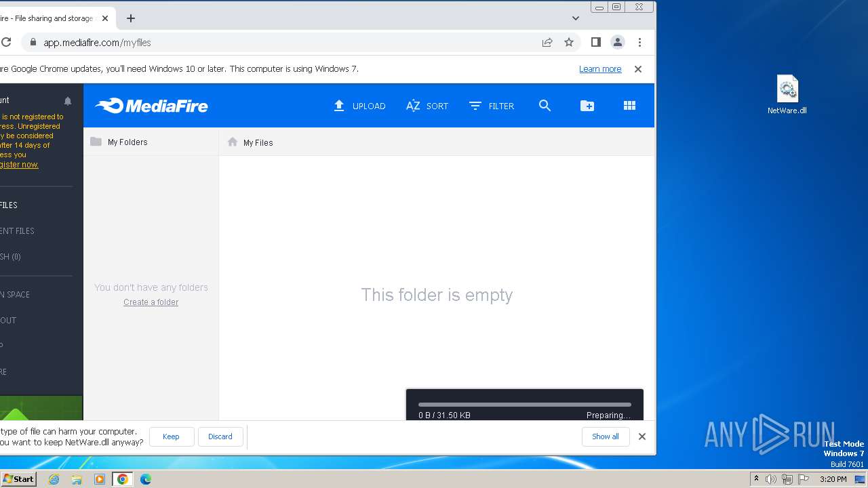The height and width of the screenshot is (488, 868).
Task: Click the address bar URL
Action: 97,42
